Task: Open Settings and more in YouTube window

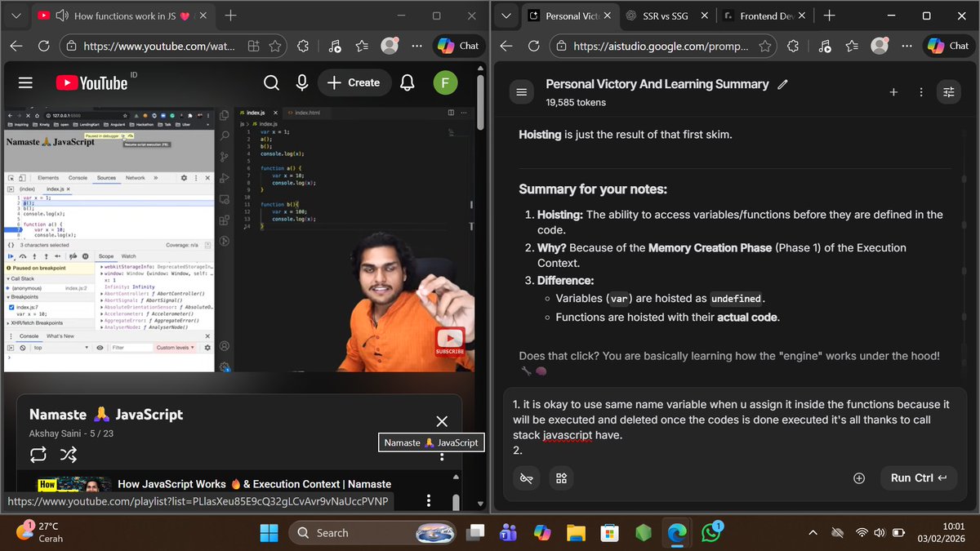Action: [417, 47]
